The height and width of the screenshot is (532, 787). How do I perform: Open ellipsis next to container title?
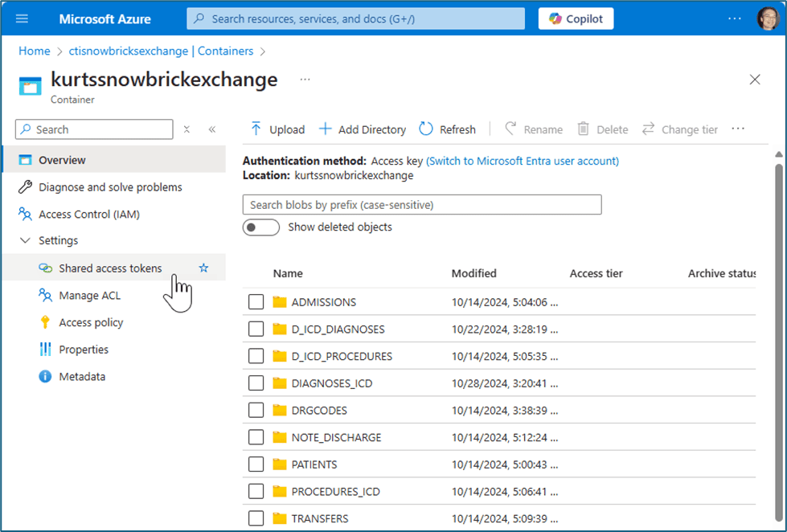pyautogui.click(x=305, y=80)
